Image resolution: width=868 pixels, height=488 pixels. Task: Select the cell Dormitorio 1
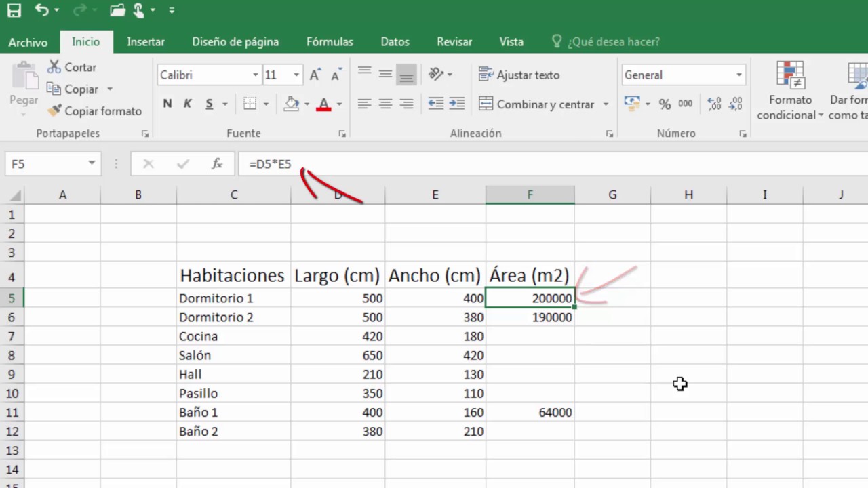(234, 298)
